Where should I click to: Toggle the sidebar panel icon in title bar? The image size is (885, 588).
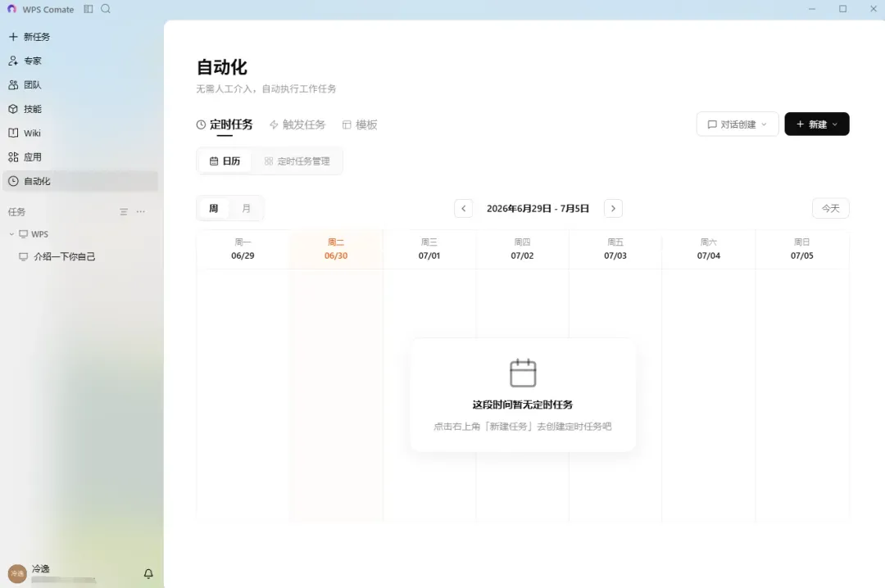point(88,9)
